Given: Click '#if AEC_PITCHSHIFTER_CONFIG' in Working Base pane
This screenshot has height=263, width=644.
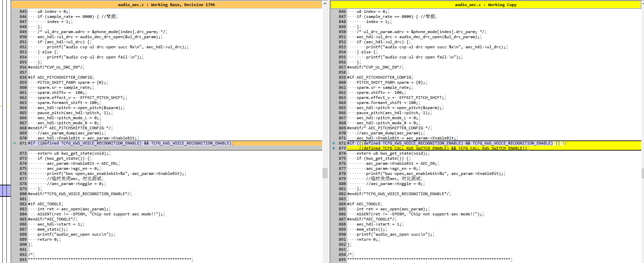Looking at the screenshot, I should (x=60, y=77).
